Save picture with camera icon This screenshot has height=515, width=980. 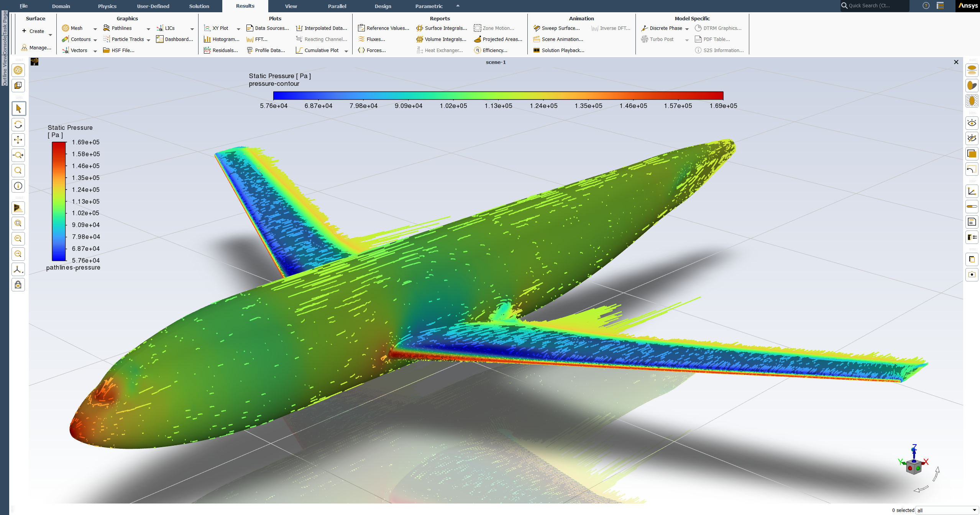pyautogui.click(x=972, y=275)
